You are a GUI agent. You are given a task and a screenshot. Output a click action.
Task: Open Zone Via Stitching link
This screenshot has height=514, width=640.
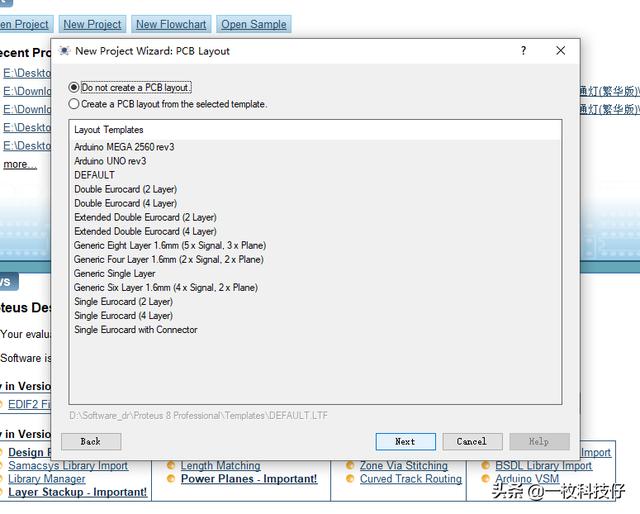click(x=404, y=465)
